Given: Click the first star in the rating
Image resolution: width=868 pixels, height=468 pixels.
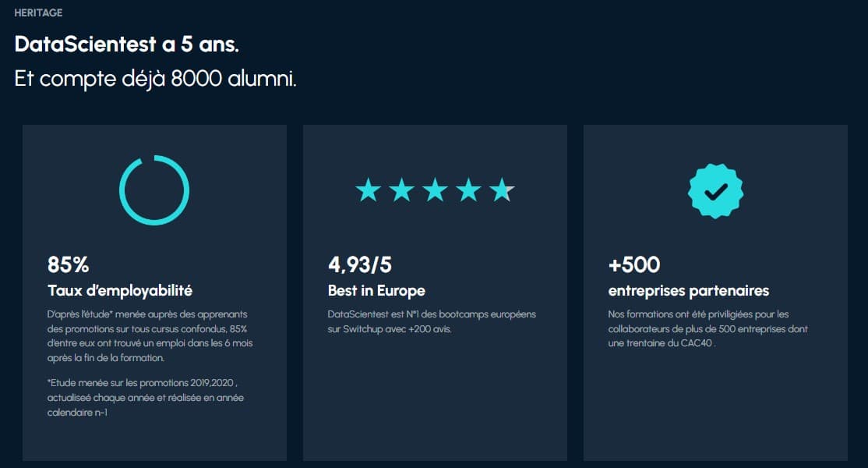Looking at the screenshot, I should coord(368,190).
